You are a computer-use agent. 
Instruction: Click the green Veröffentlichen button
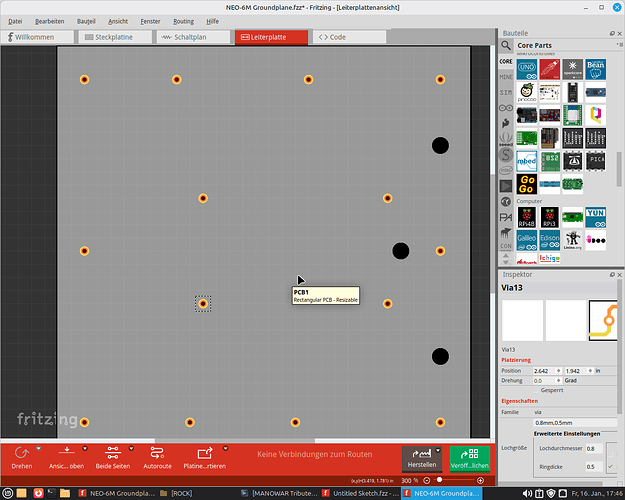coord(469,458)
